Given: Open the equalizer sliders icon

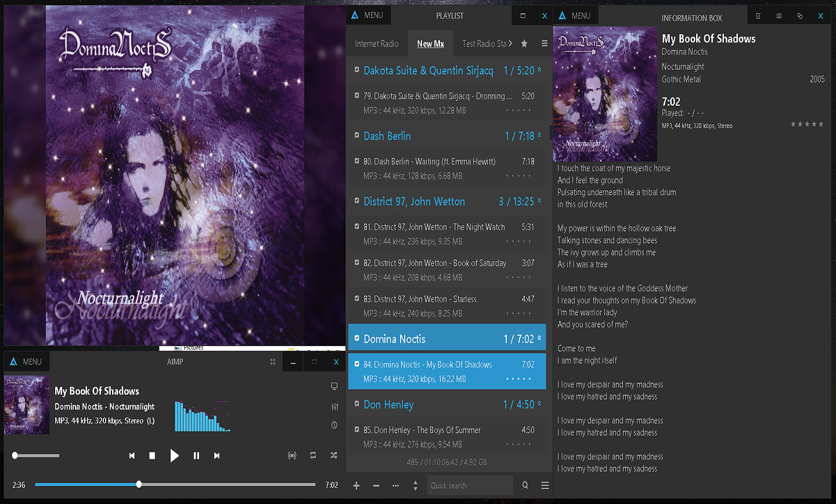Looking at the screenshot, I should tap(334, 406).
